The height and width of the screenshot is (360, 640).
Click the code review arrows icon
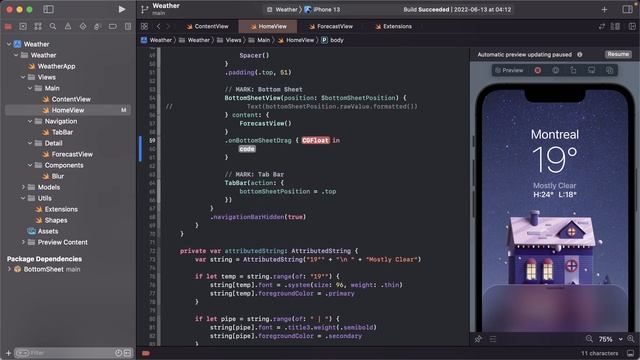pos(602,27)
